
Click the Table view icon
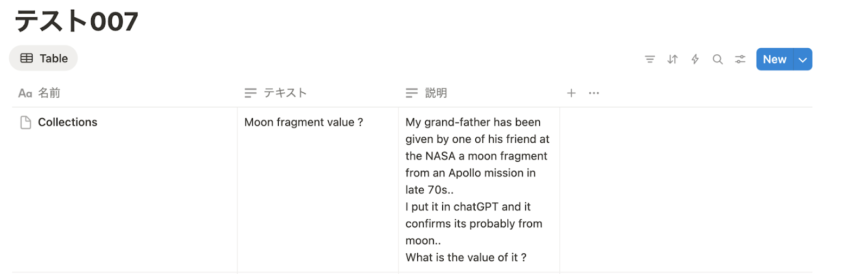pyautogui.click(x=27, y=58)
